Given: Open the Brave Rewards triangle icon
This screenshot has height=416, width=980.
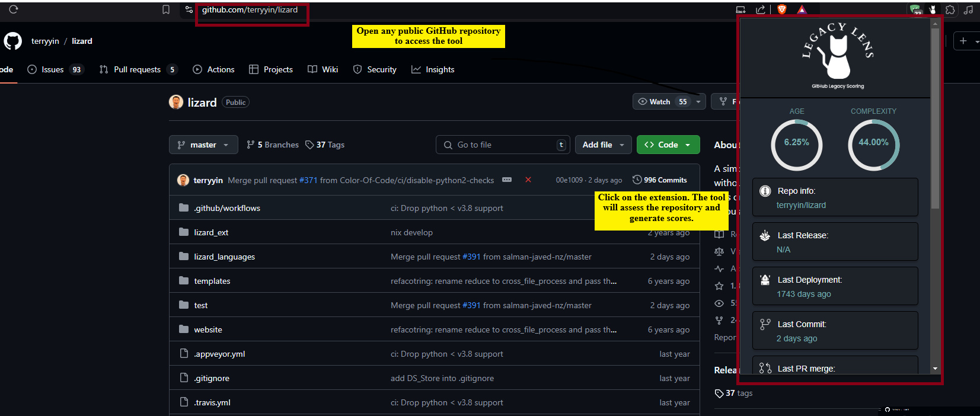Looking at the screenshot, I should [802, 9].
